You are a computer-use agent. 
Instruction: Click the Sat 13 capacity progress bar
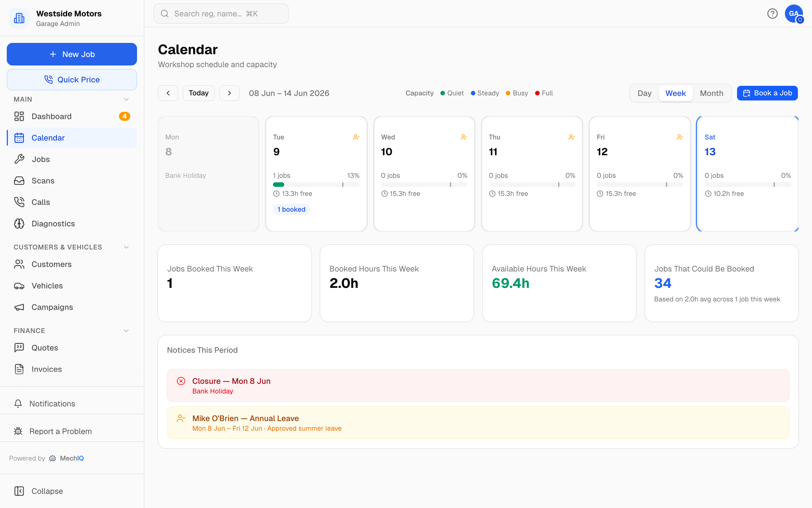click(x=748, y=185)
